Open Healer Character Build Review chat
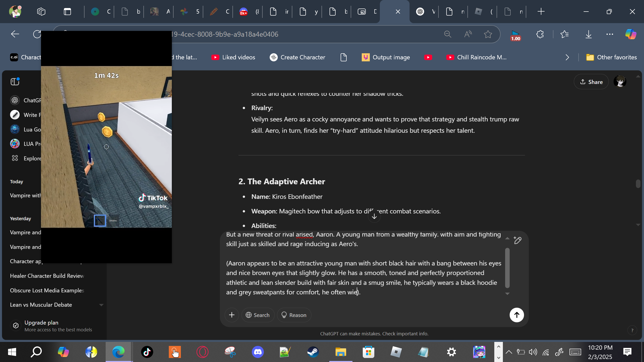 pos(47,276)
